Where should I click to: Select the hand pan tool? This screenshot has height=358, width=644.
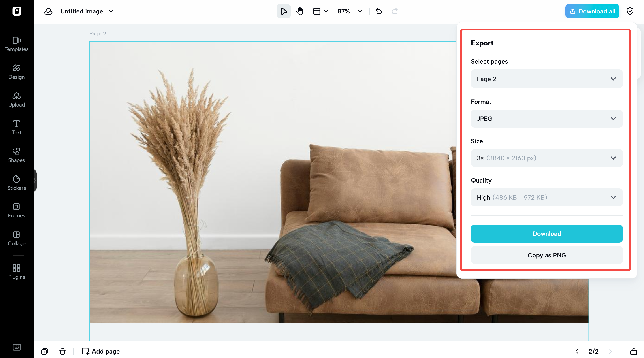tap(299, 11)
